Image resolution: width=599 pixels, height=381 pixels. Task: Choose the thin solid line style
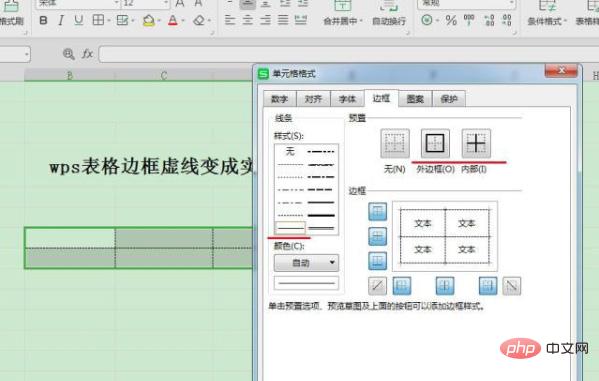tap(290, 228)
